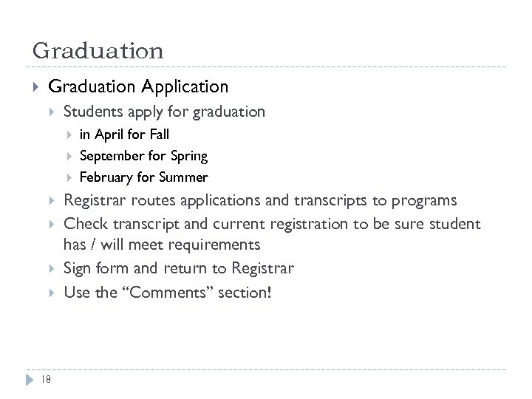Image resolution: width=532 pixels, height=399 pixels.
Task: Click the bullet marker before February for Summer
Action: pos(69,177)
